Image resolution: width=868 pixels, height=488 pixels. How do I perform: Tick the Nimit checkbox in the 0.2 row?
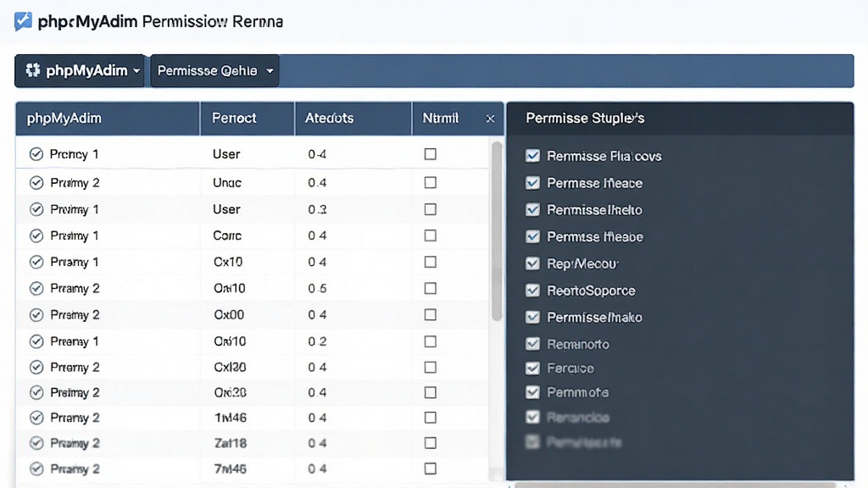pos(430,341)
